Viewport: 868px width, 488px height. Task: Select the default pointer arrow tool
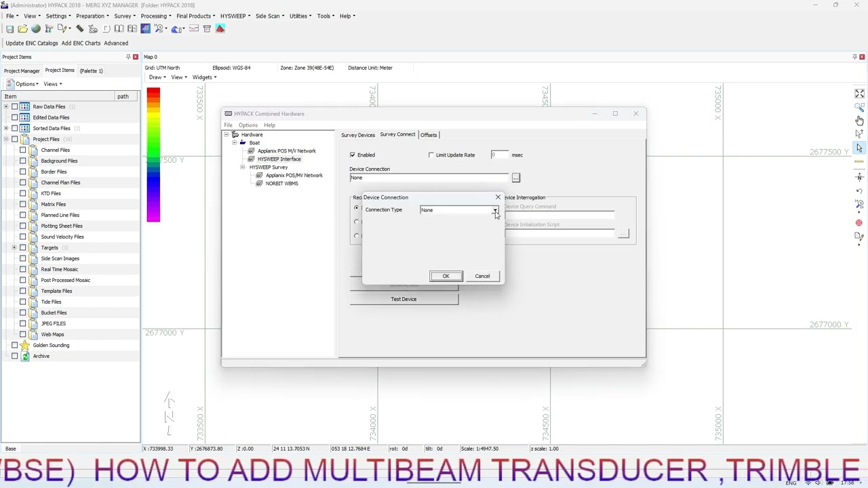(x=859, y=148)
